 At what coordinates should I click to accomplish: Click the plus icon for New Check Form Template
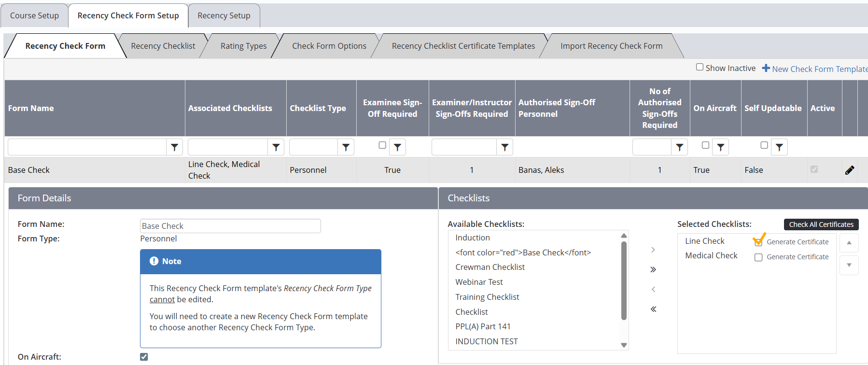766,69
